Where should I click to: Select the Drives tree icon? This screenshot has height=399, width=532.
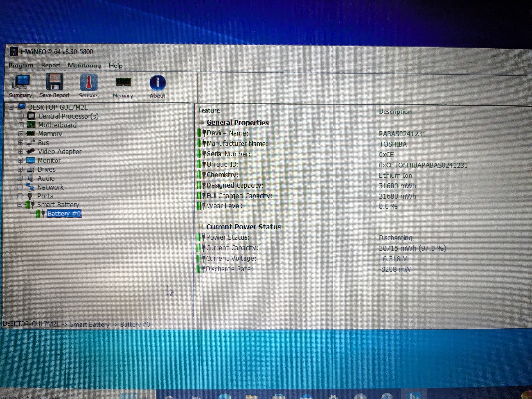[30, 169]
